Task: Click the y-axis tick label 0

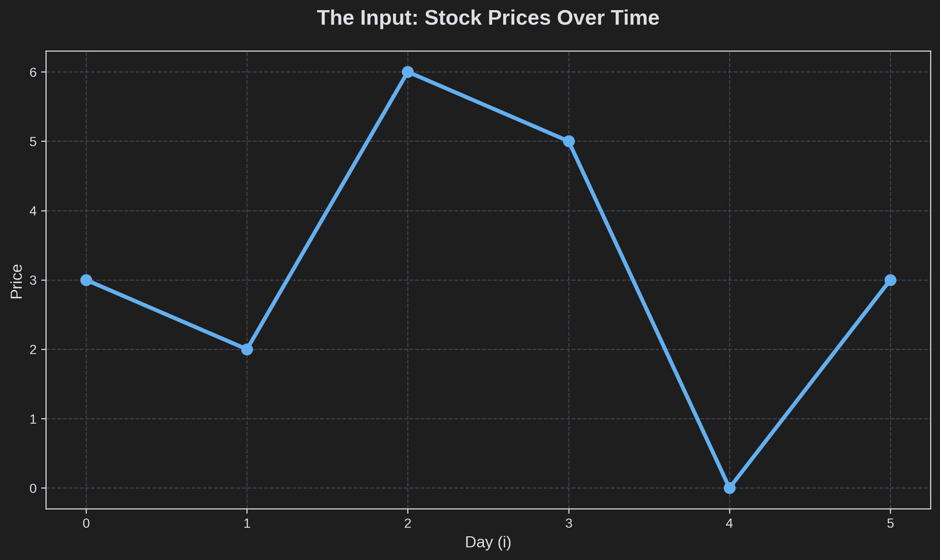Action: click(x=33, y=488)
